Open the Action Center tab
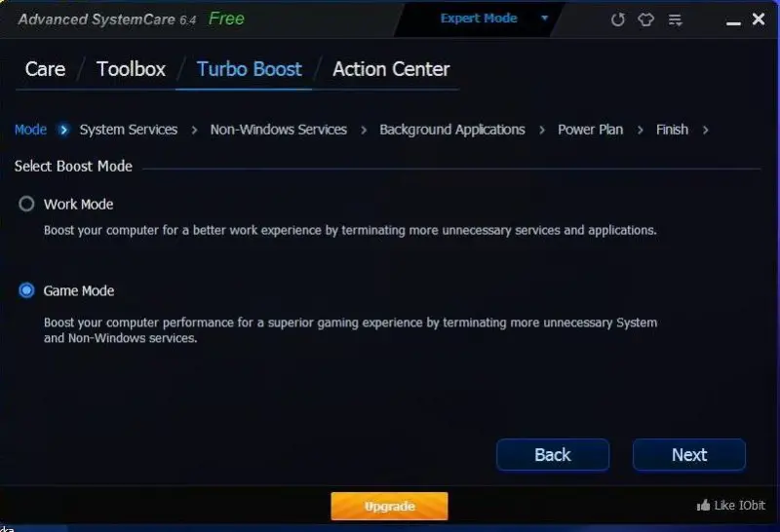 click(391, 69)
